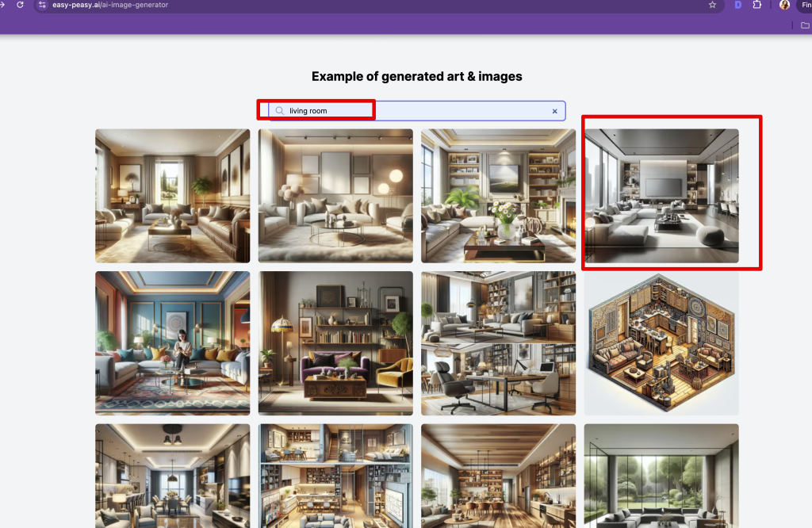812x528 pixels.
Task: Open the bookmarks folder icon
Action: 806,25
